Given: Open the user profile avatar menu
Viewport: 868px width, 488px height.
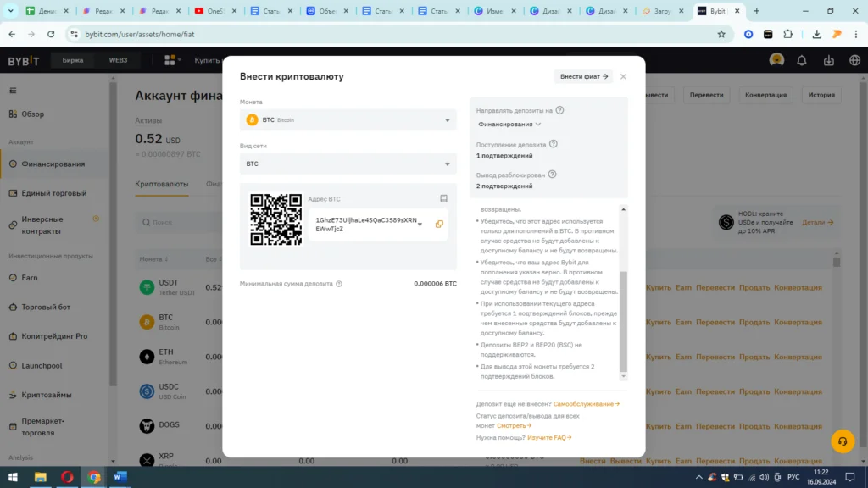Looking at the screenshot, I should pos(776,60).
